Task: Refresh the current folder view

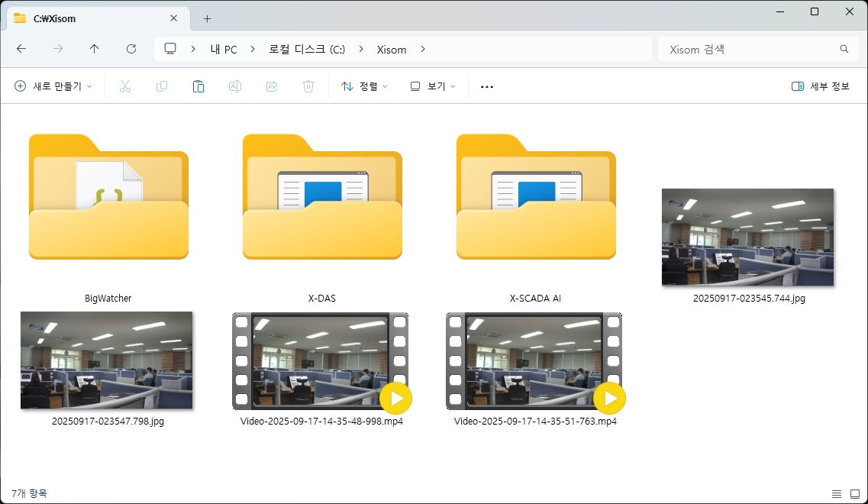Action: click(x=131, y=49)
